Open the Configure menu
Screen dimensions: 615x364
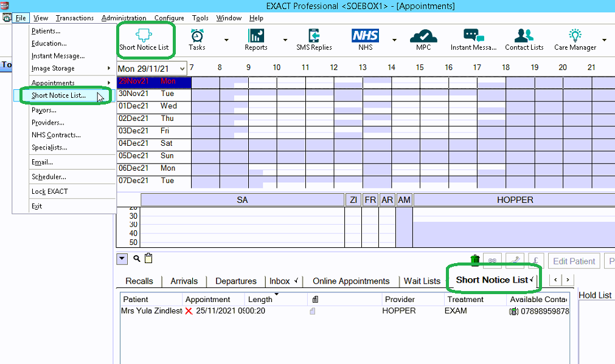pos(169,18)
